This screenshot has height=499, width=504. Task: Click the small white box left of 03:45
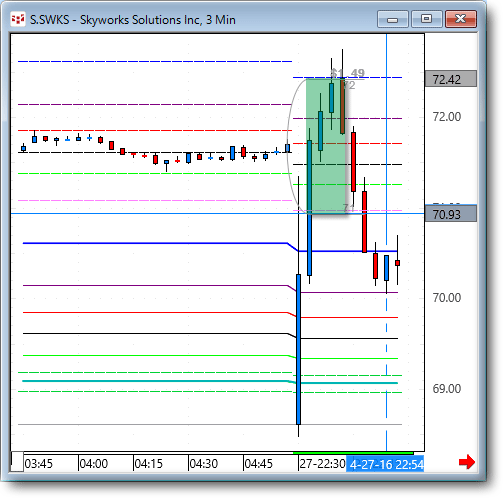point(17,462)
